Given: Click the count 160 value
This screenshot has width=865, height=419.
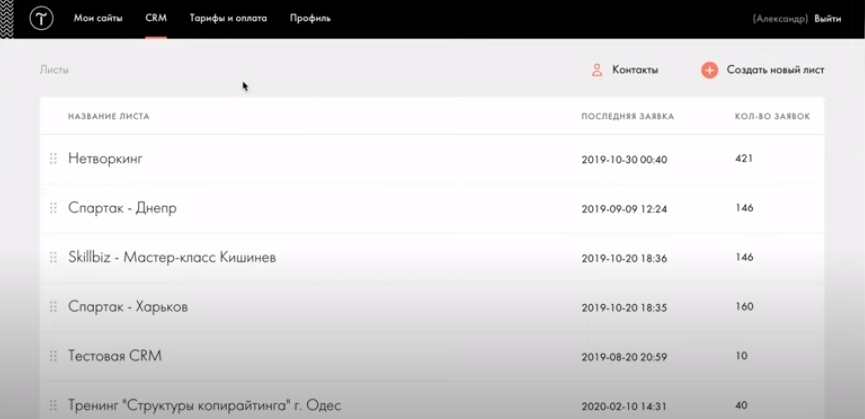Looking at the screenshot, I should tap(744, 307).
